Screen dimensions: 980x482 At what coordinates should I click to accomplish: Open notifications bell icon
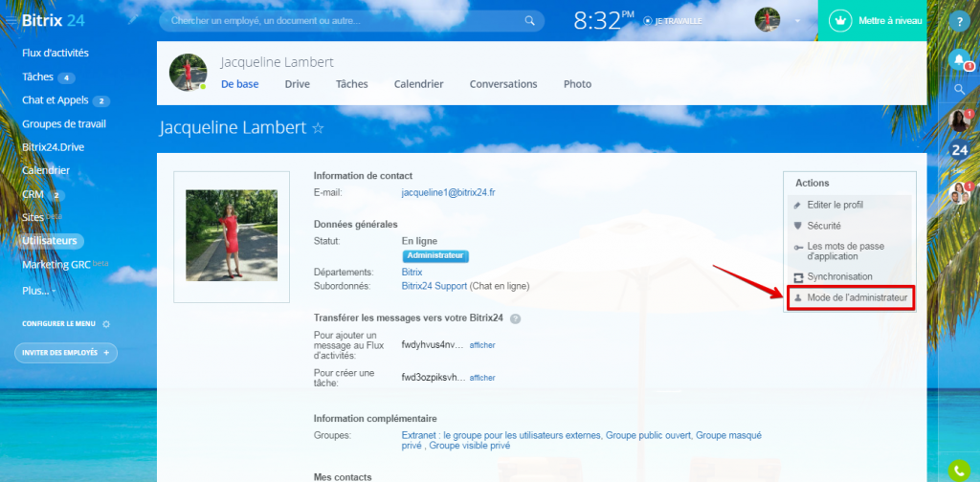pos(959,60)
